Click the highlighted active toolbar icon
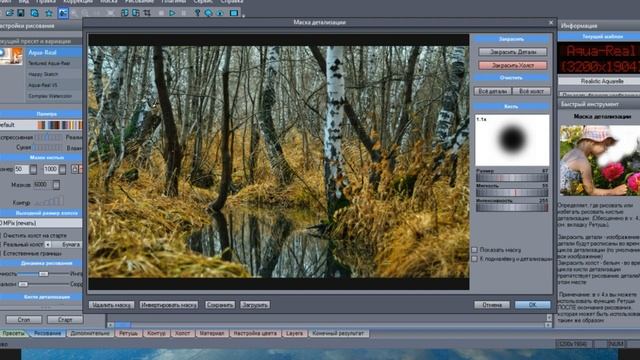Screen dimensions: 640x360 [63, 13]
